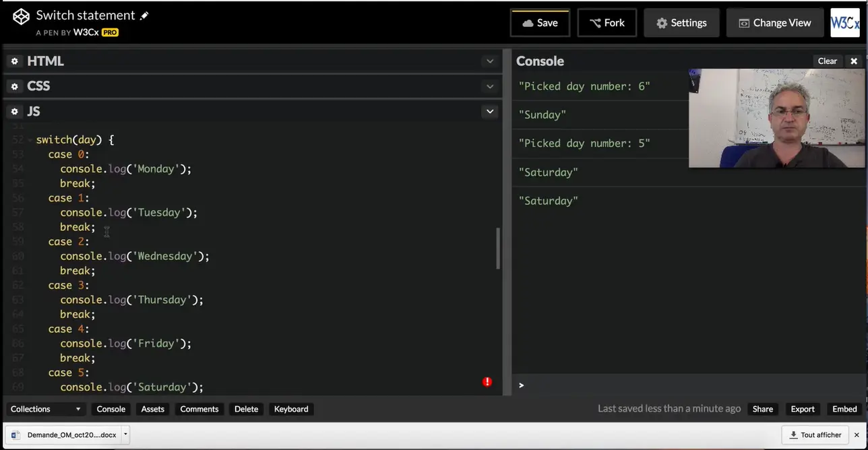868x450 pixels.
Task: Click the CodePen logo icon
Action: 22,17
